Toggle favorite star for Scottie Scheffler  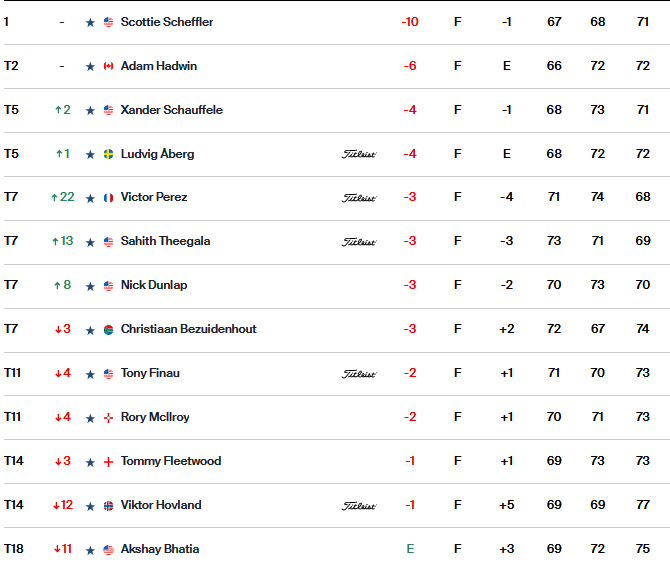[x=90, y=22]
